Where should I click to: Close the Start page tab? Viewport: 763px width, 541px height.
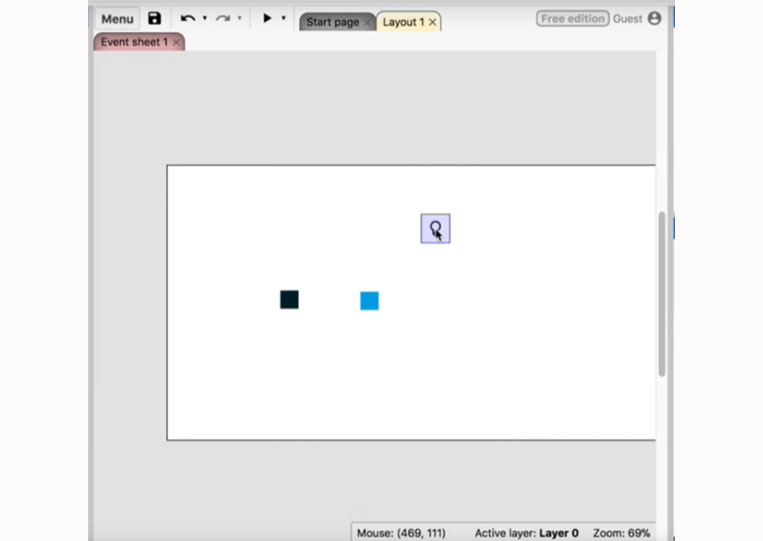[367, 22]
